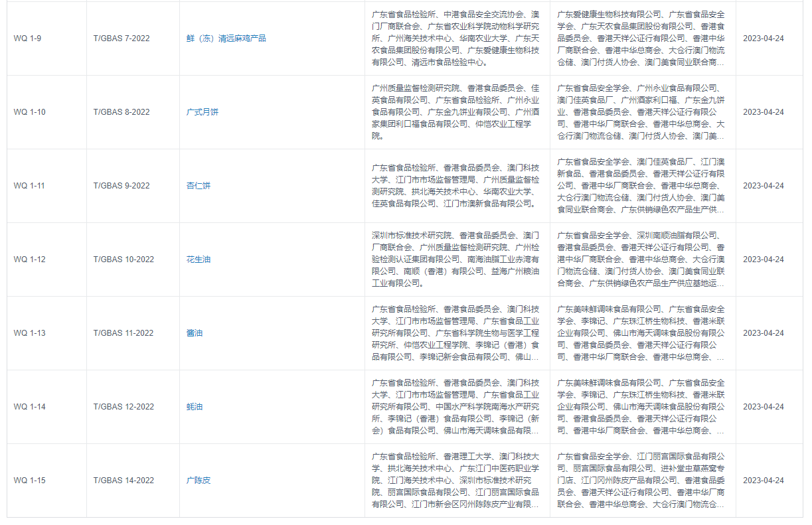Click standard code T/GBAS 7-2022
Viewport: 812px width, 525px height.
coord(121,38)
